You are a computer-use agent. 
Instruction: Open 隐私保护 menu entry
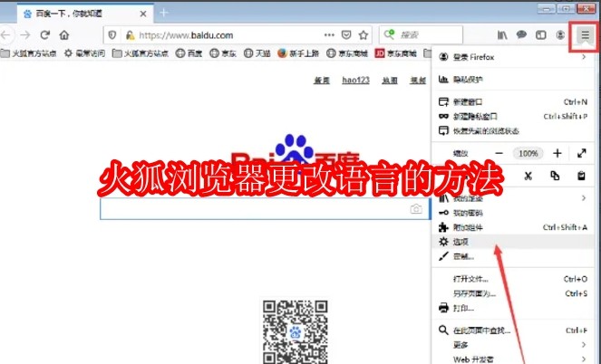(513, 80)
